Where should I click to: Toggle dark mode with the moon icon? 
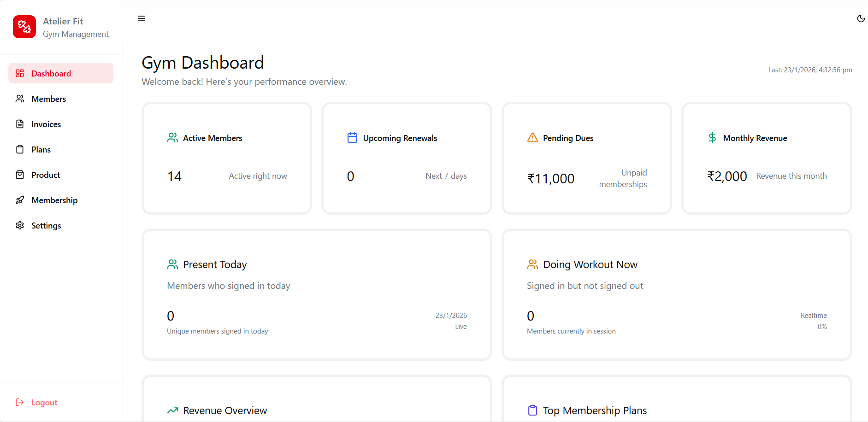861,18
